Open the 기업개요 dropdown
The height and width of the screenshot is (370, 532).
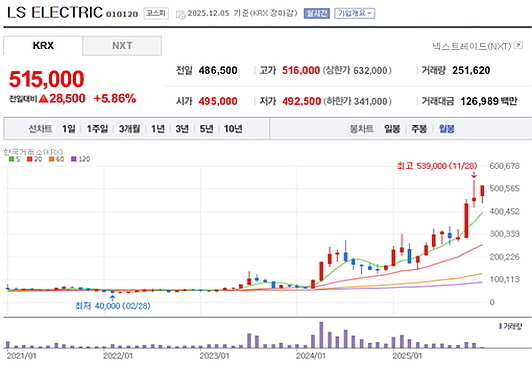tap(355, 13)
